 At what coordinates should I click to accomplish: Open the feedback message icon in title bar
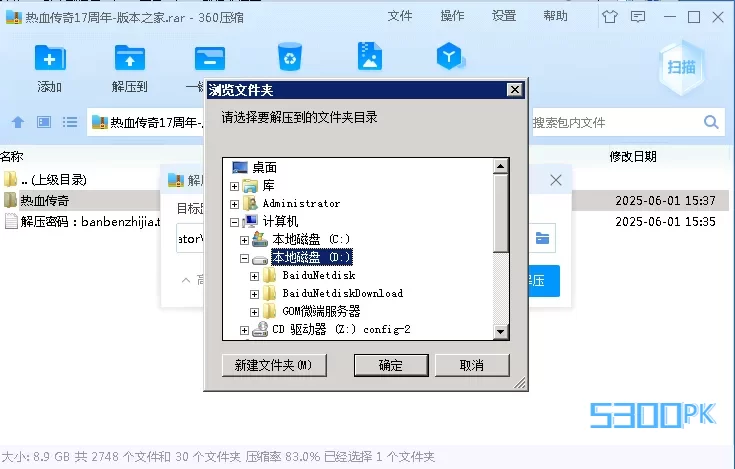[x=638, y=17]
